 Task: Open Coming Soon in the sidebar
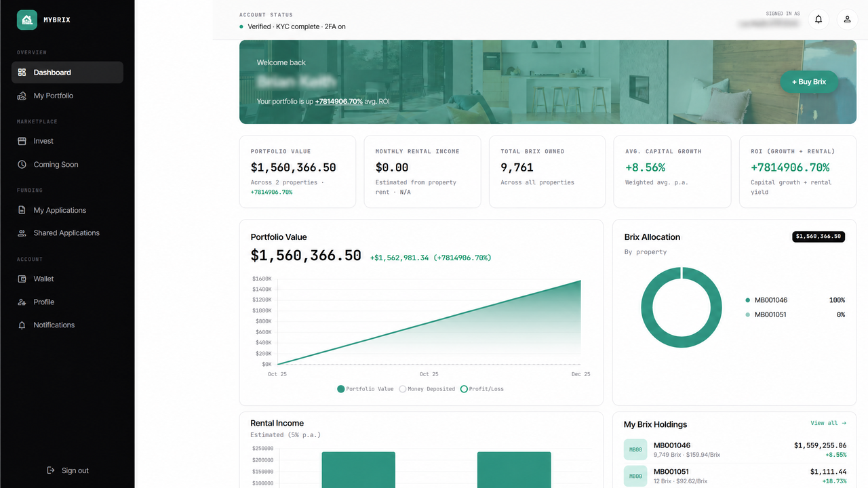(x=67, y=165)
